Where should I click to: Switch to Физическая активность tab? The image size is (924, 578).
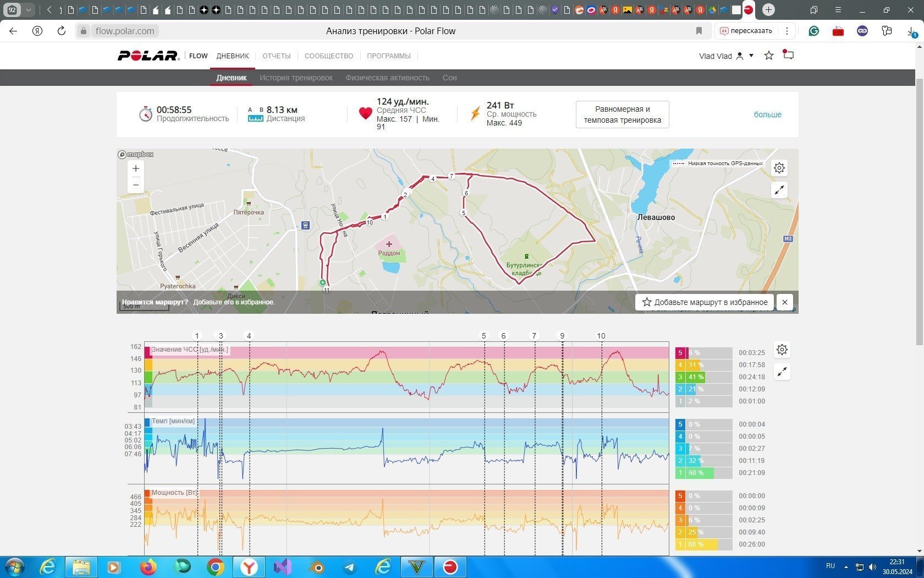(387, 78)
